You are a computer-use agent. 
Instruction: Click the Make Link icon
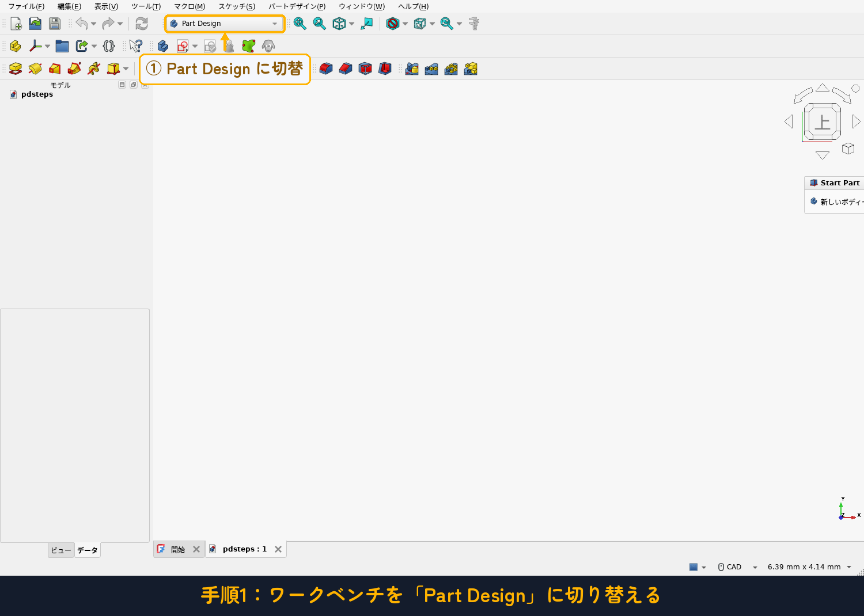tap(82, 46)
